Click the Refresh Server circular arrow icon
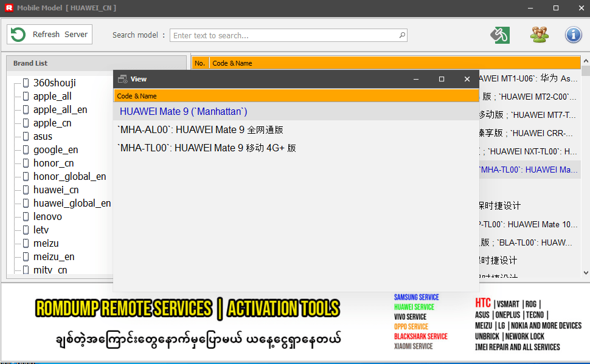Viewport: 590px width, 364px height. click(x=18, y=34)
